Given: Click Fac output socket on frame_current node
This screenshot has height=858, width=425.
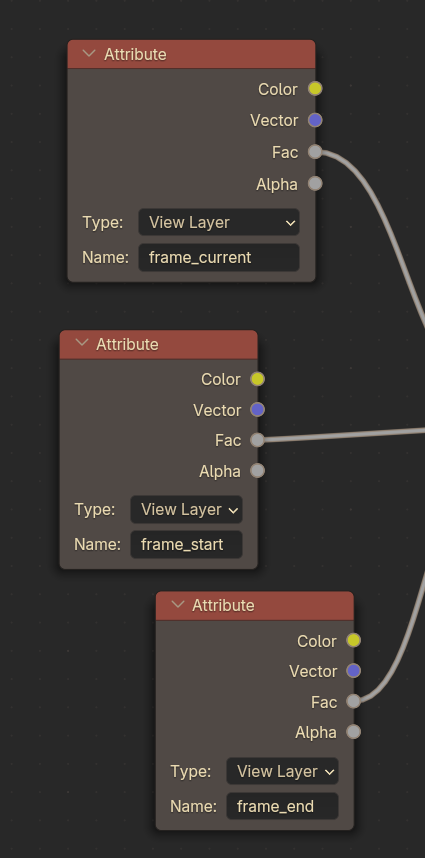Looking at the screenshot, I should click(x=315, y=152).
